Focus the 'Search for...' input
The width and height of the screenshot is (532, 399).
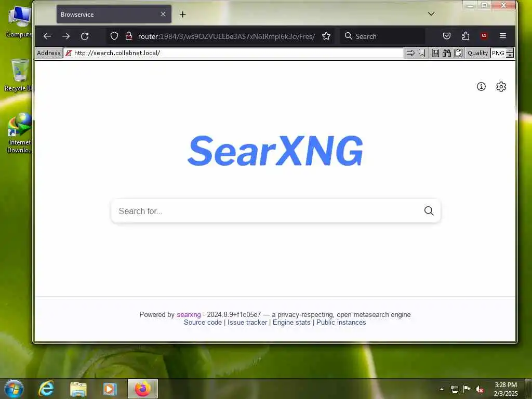coord(268,211)
